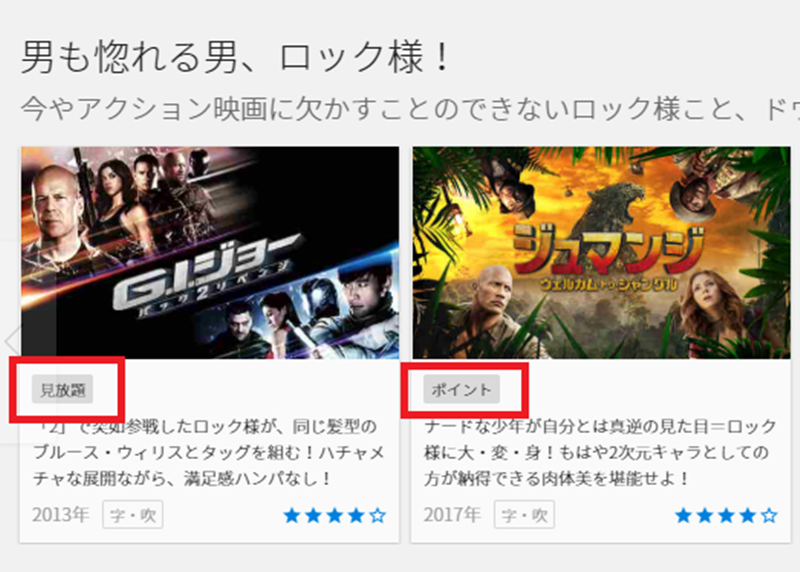Click the empty star in Jumanji rating

pyautogui.click(x=769, y=516)
